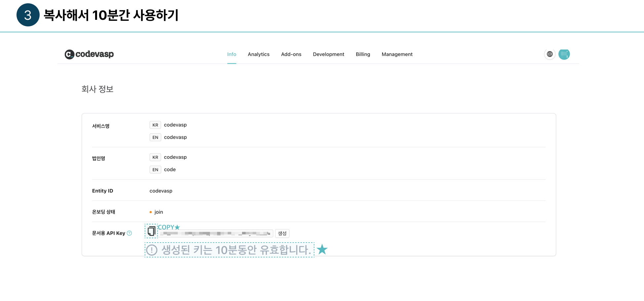Click the 문서용 API Key label
Viewport: 644px width, 301px height.
[x=108, y=233]
